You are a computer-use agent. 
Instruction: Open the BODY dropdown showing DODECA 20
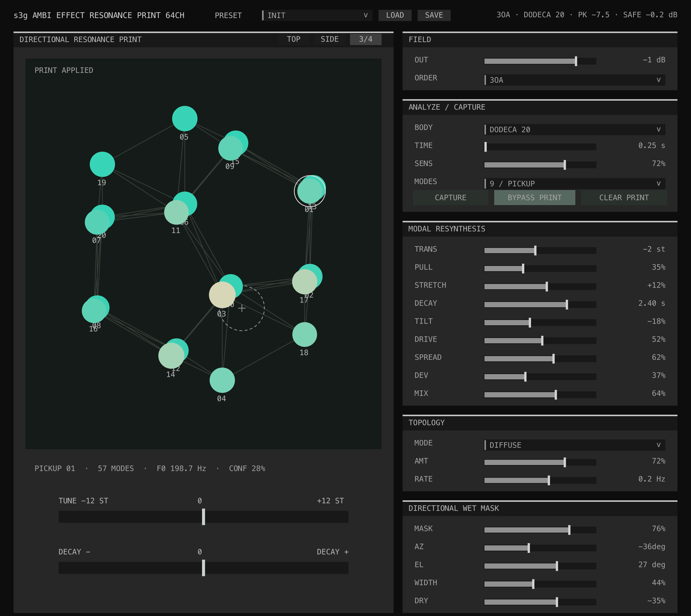point(575,129)
